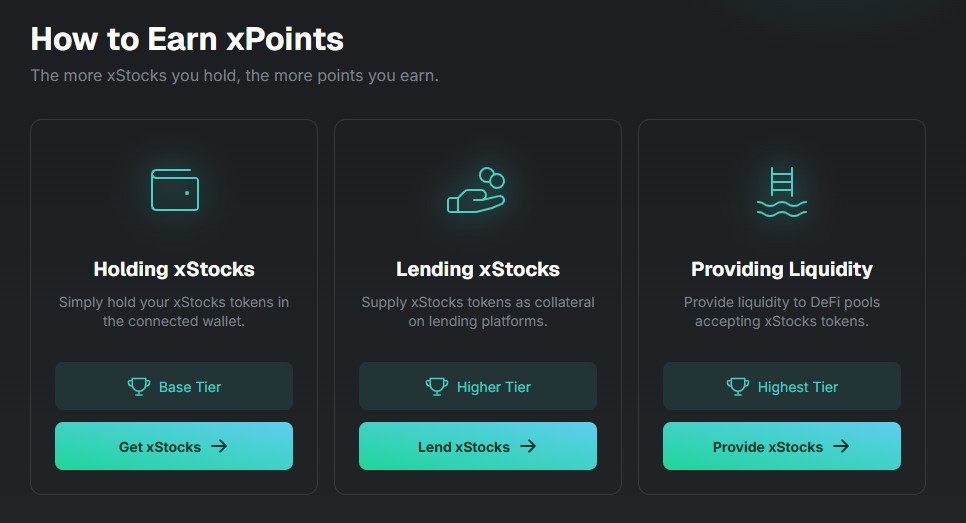Viewport: 966px width, 523px height.
Task: Click the pool ladder liquidity icon
Action: [781, 192]
